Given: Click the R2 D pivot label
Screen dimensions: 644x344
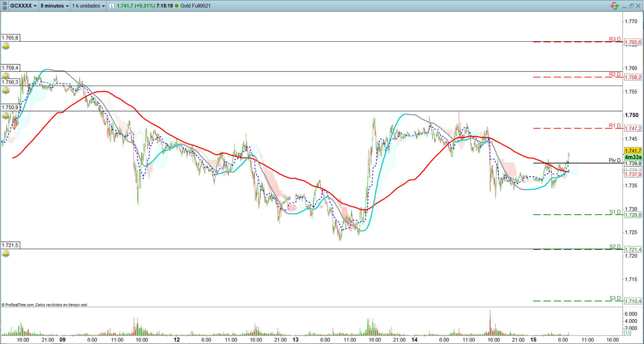Looking at the screenshot, I should 615,74.
